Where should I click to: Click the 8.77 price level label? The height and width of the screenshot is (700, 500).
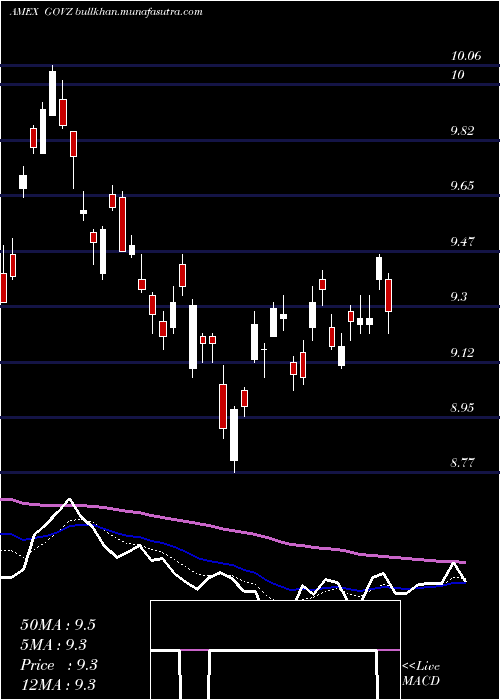pos(462,462)
